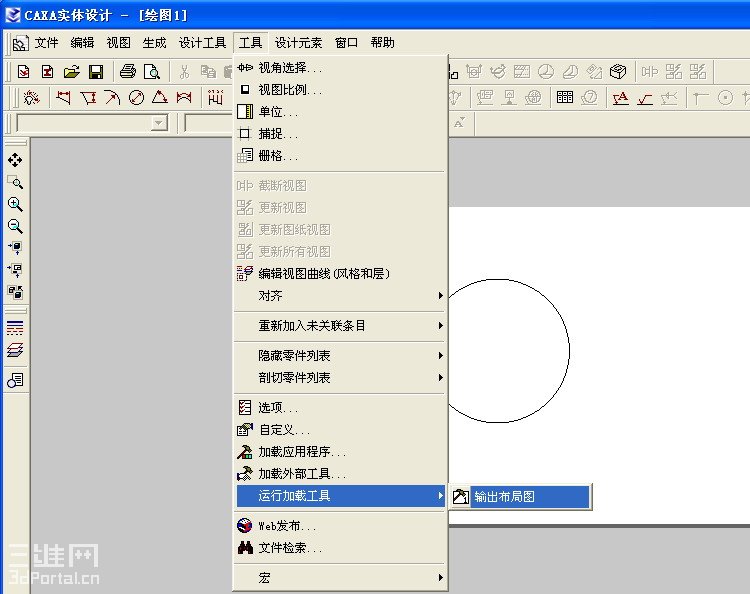750x594 pixels.
Task: Click the horizontal dimension tool icon
Action: [64, 98]
